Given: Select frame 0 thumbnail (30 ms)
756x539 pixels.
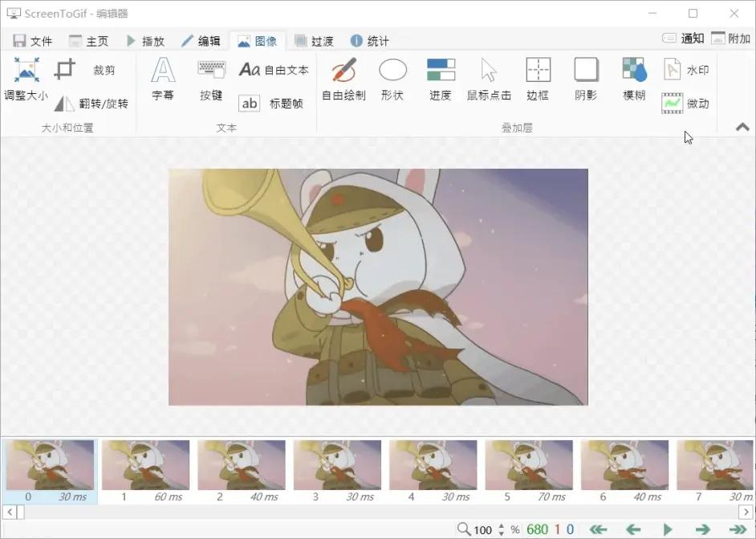Looking at the screenshot, I should click(50, 472).
